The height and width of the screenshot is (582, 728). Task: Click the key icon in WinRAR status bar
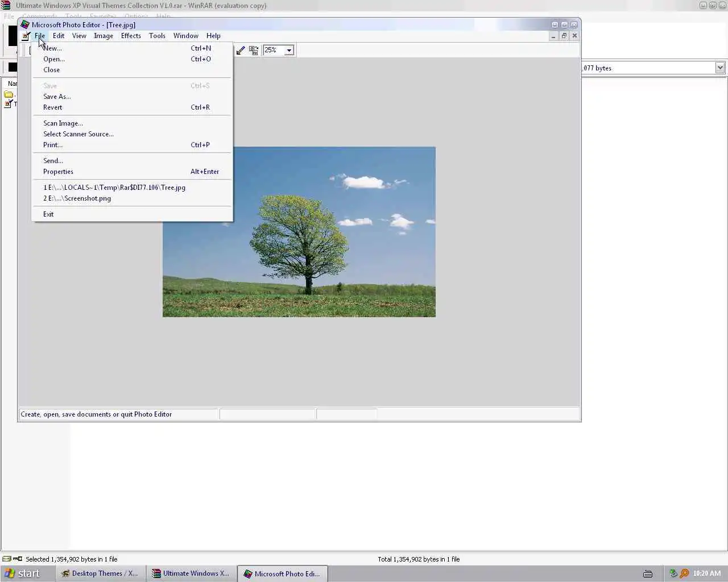18,559
